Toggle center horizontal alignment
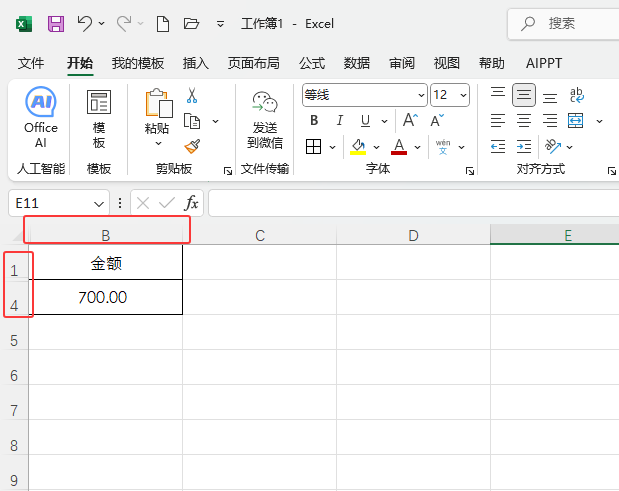 [x=524, y=120]
